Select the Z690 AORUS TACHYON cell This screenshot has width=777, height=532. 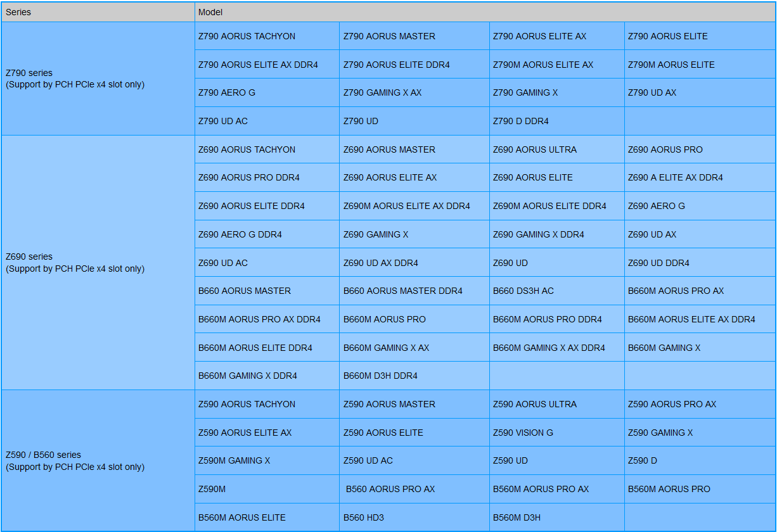[267, 149]
